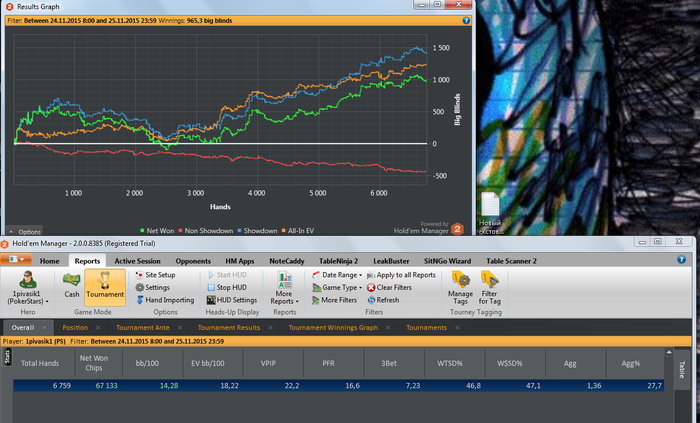Click the grayed Start HUD item
Image resolution: width=700 pixels, height=423 pixels.
[x=227, y=275]
